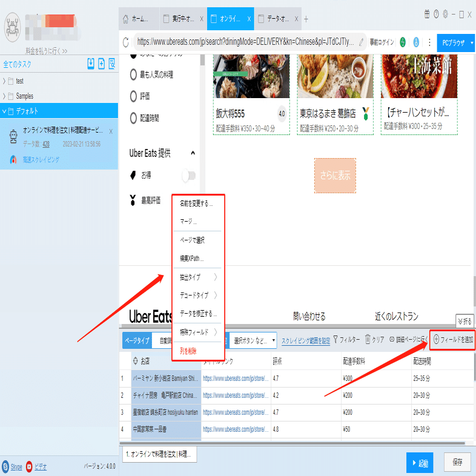Select the 最も人気の料理 radio button
476x476 pixels.
pyautogui.click(x=133, y=74)
